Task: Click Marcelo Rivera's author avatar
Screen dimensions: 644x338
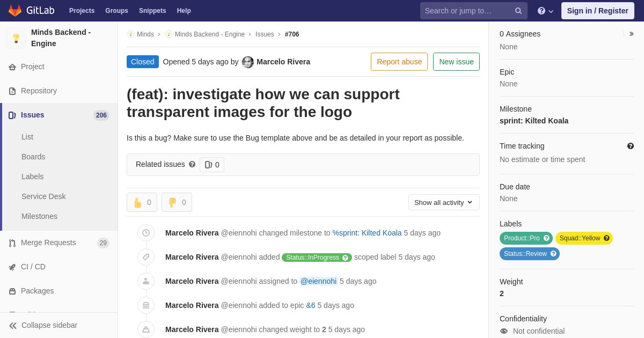Action: (x=248, y=62)
